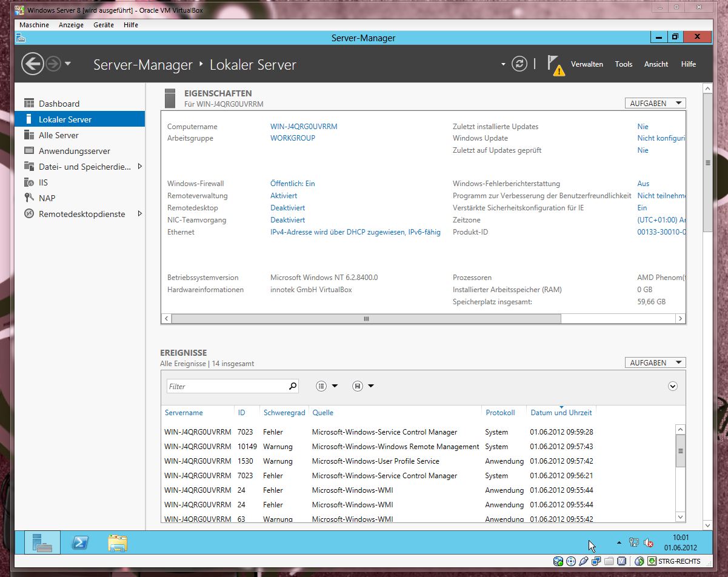Image resolution: width=728 pixels, height=577 pixels.
Task: Open the events list criteria dropdown
Action: coord(327,386)
